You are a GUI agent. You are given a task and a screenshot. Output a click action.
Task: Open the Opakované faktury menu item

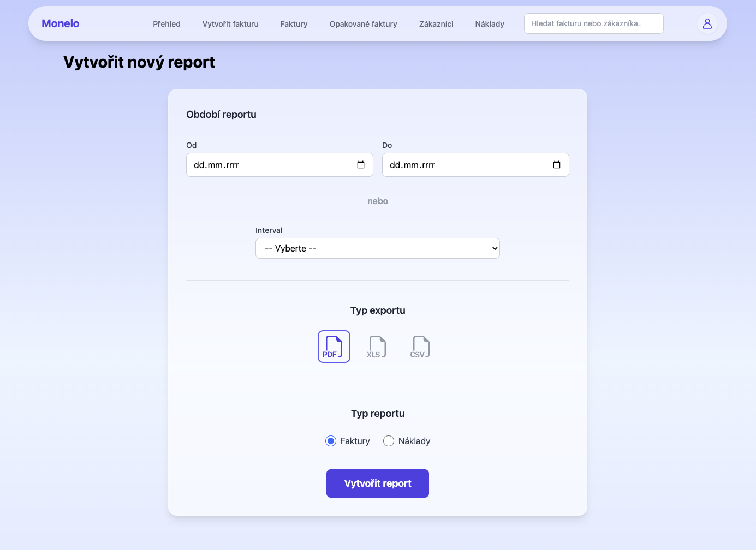tap(363, 23)
